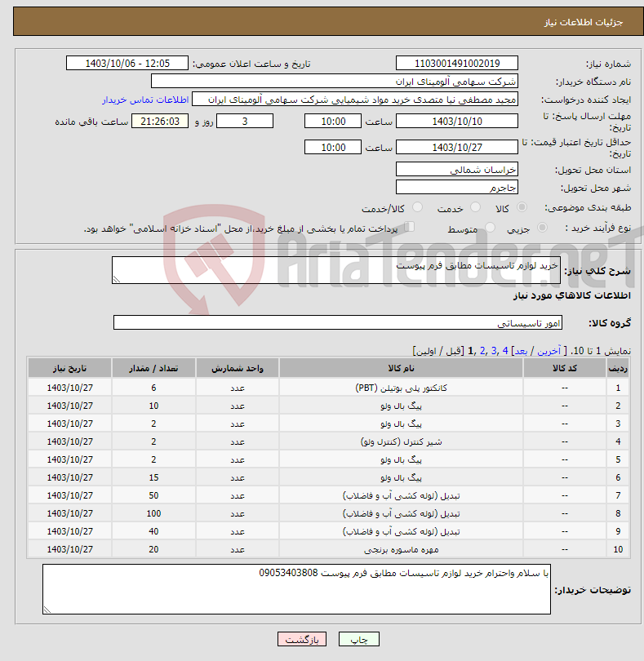Image resolution: width=644 pixels, height=661 pixels.
Task: Click the شرح کلی نیاز description textarea
Action: click(x=336, y=270)
